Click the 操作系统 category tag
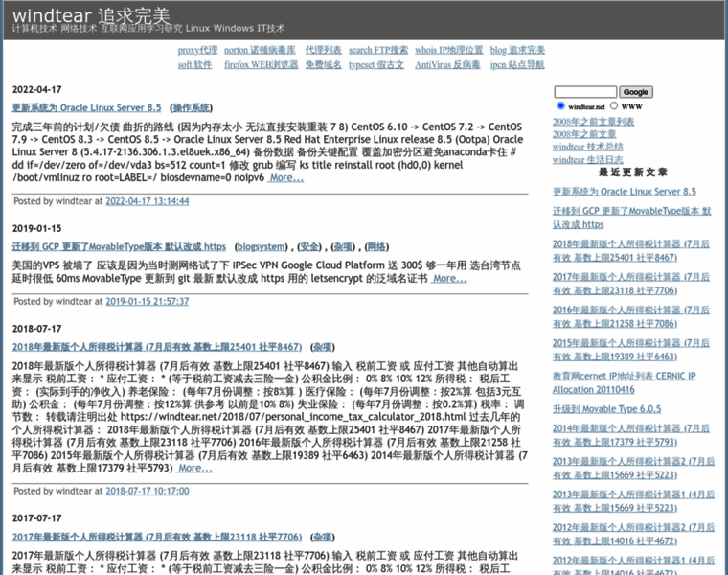 click(192, 108)
